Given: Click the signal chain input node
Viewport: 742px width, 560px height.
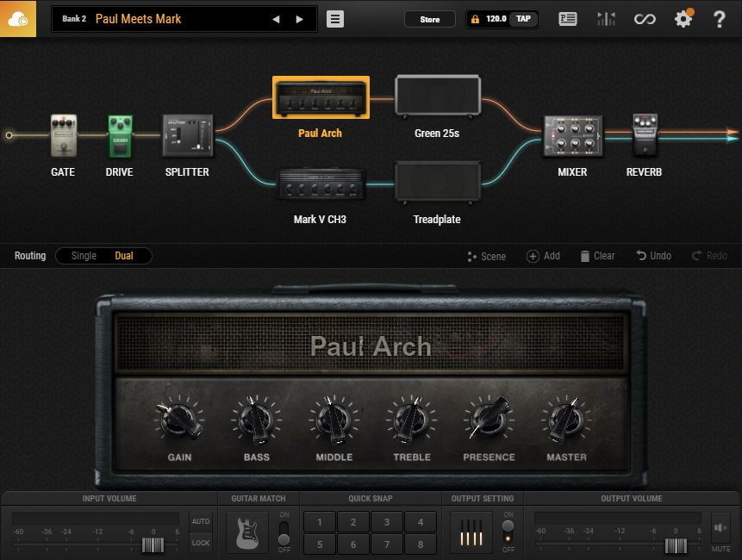Looking at the screenshot, I should 9,135.
